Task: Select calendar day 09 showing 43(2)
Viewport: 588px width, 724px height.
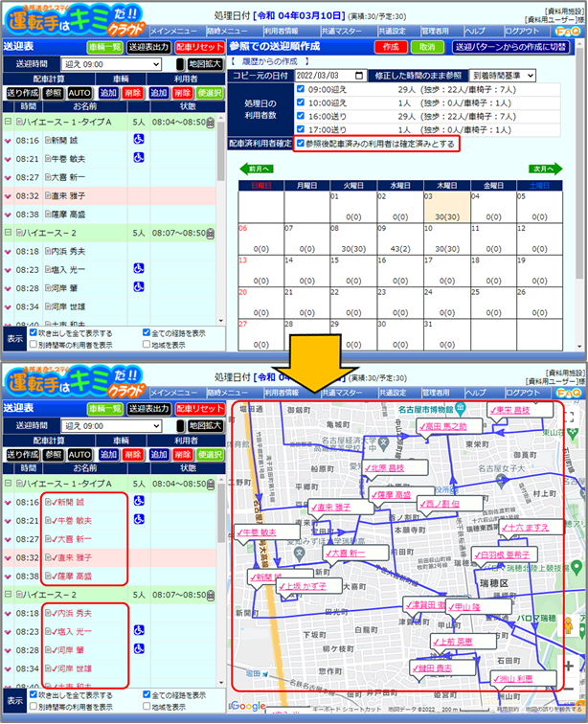Action: pyautogui.click(x=400, y=239)
